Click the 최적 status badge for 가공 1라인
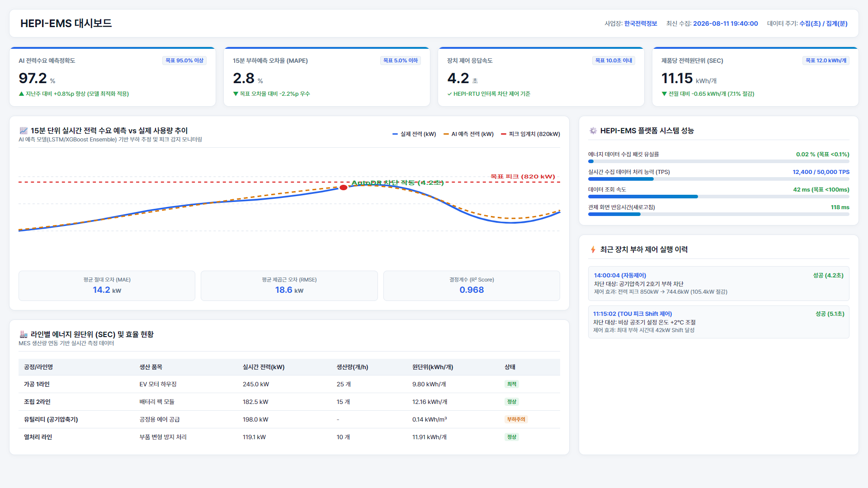The image size is (868, 488). [512, 384]
